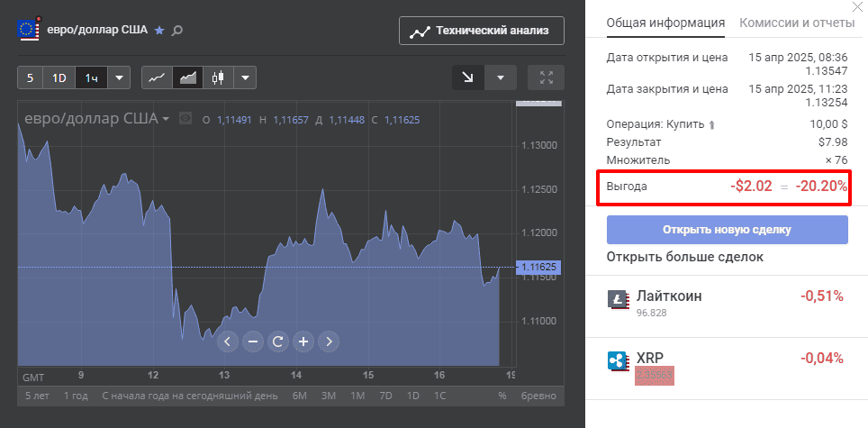
Task: Shift chart left with the arrow button
Action: click(228, 341)
